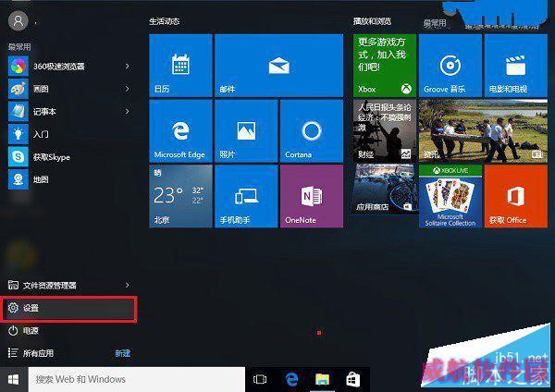The height and width of the screenshot is (392, 555).
Task: Open the 资讯 news photo tile
Action: tap(483, 131)
